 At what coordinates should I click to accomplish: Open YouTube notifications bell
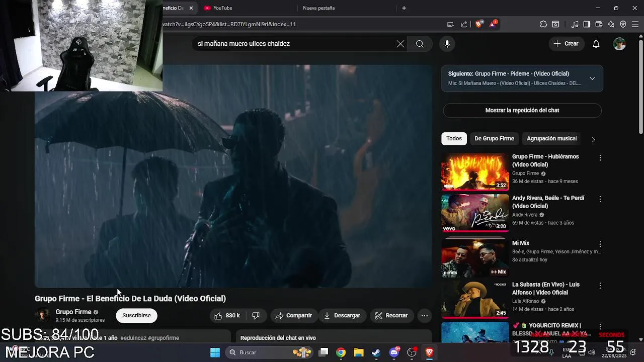[596, 44]
